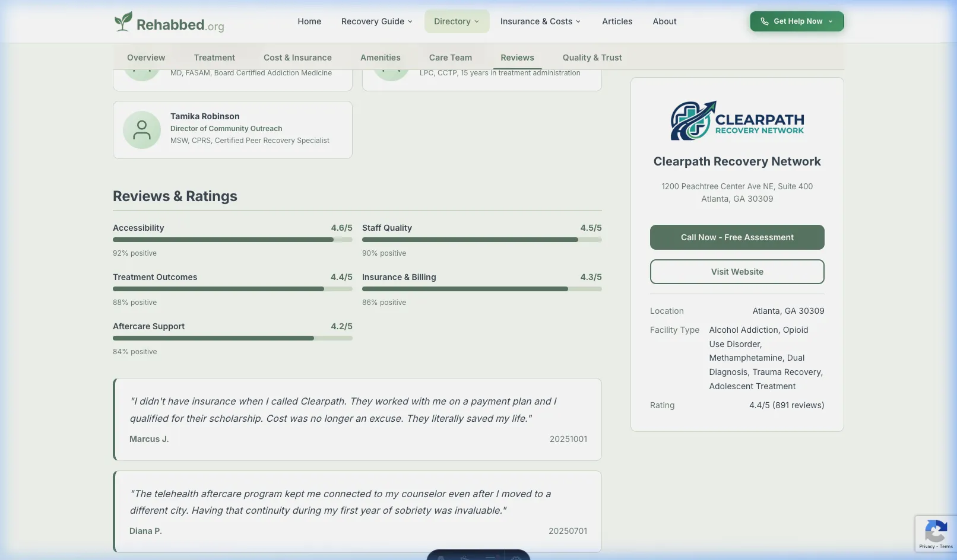Click the Rehabbed.org leaf logo
This screenshot has height=560, width=957.
[x=122, y=20]
